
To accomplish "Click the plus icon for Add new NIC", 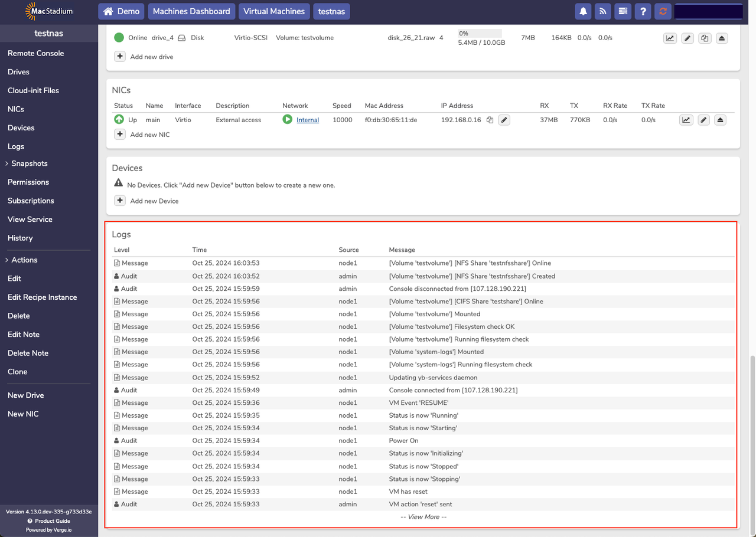I will click(120, 135).
